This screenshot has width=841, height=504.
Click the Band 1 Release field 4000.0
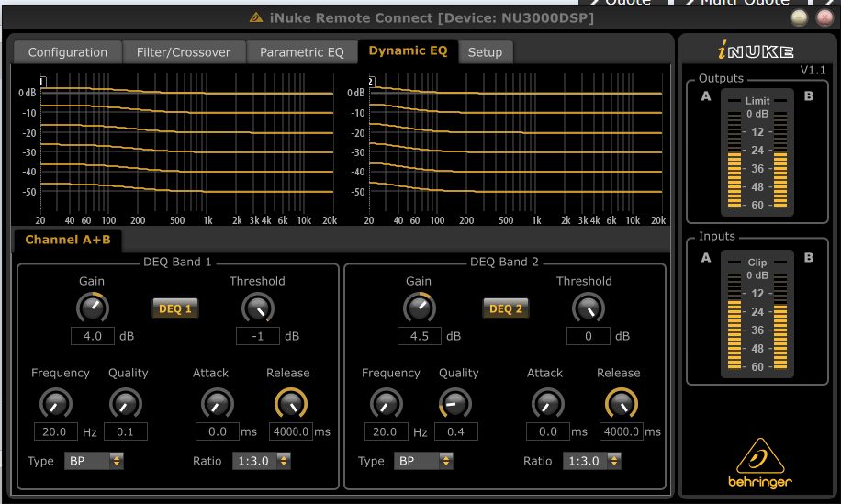pyautogui.click(x=291, y=431)
